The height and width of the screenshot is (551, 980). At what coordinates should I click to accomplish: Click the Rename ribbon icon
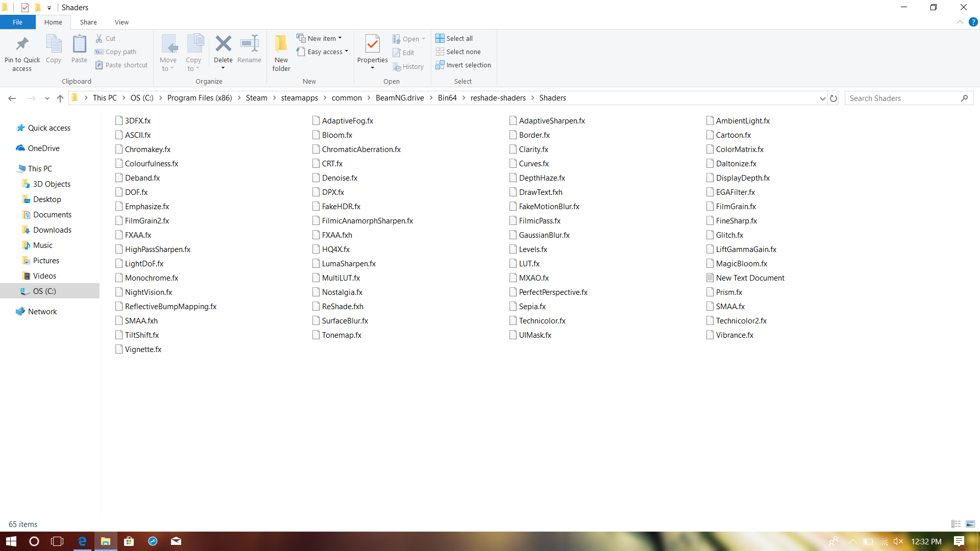click(249, 44)
